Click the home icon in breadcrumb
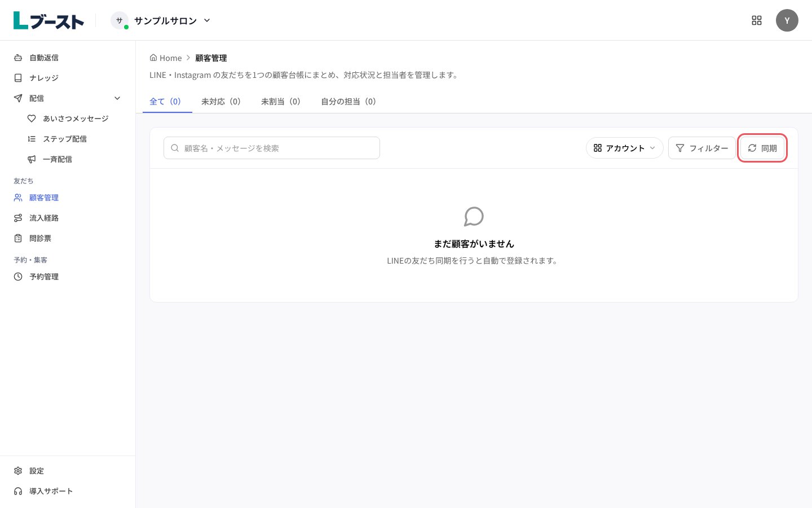The width and height of the screenshot is (812, 508). pos(153,58)
